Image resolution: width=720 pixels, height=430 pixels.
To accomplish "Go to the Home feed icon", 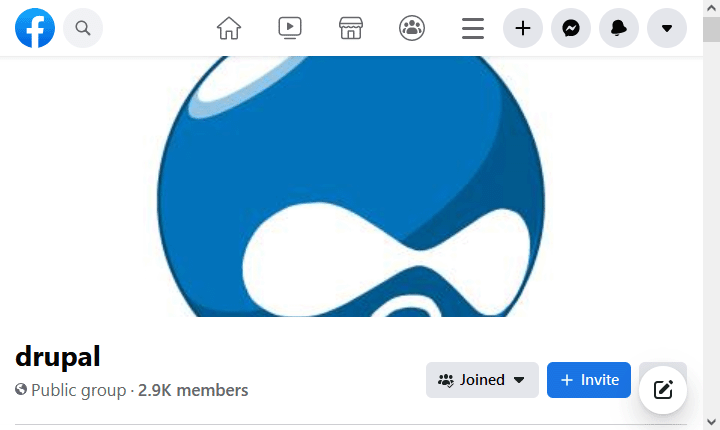I will click(229, 28).
